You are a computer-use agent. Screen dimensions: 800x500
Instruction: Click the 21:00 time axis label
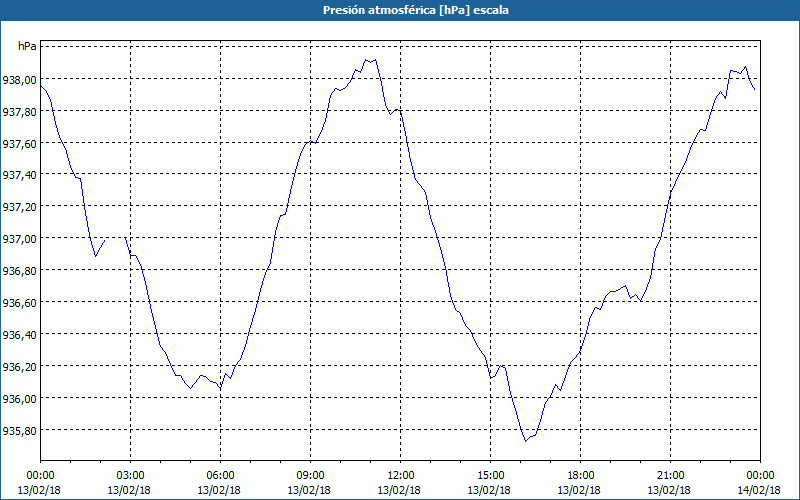[670, 476]
